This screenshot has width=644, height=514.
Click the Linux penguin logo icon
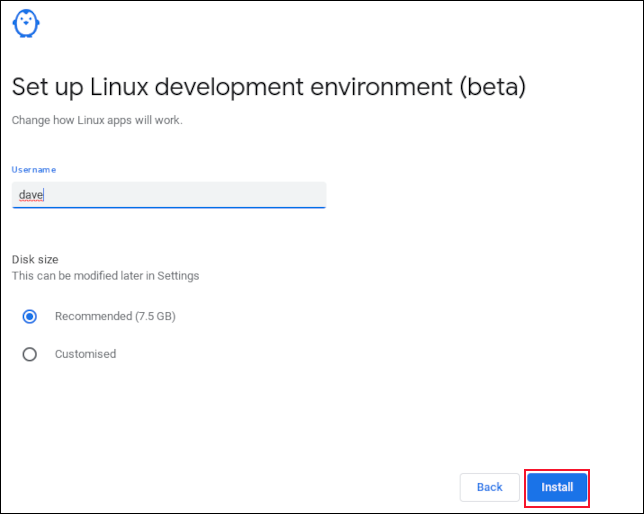click(27, 24)
